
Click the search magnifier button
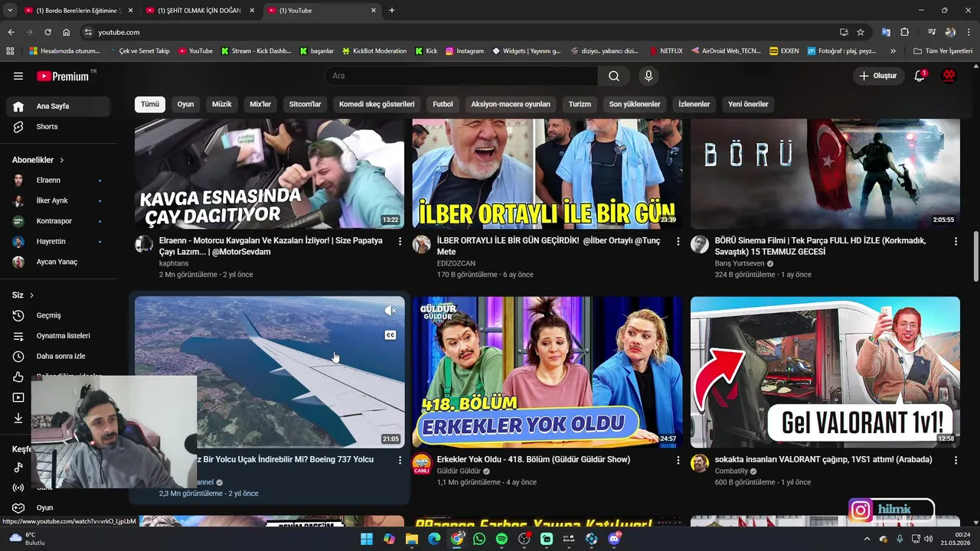[x=614, y=76]
